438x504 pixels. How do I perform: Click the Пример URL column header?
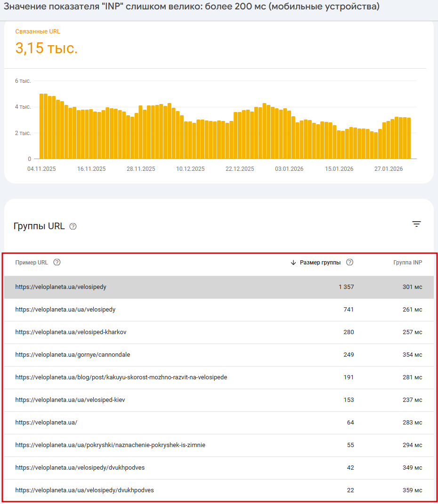click(x=32, y=263)
